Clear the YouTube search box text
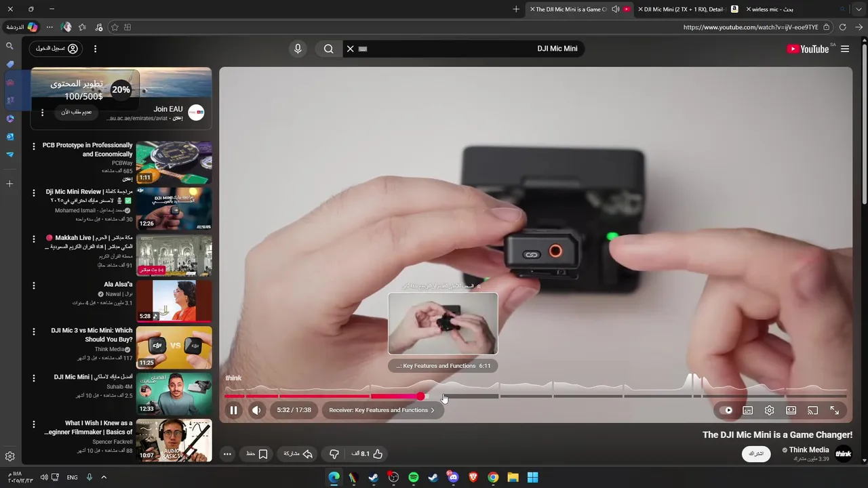Image resolution: width=868 pixels, height=488 pixels. 350,49
